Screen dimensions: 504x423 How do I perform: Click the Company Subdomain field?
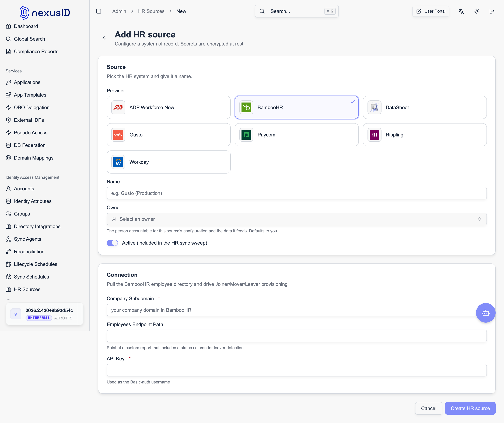297,310
